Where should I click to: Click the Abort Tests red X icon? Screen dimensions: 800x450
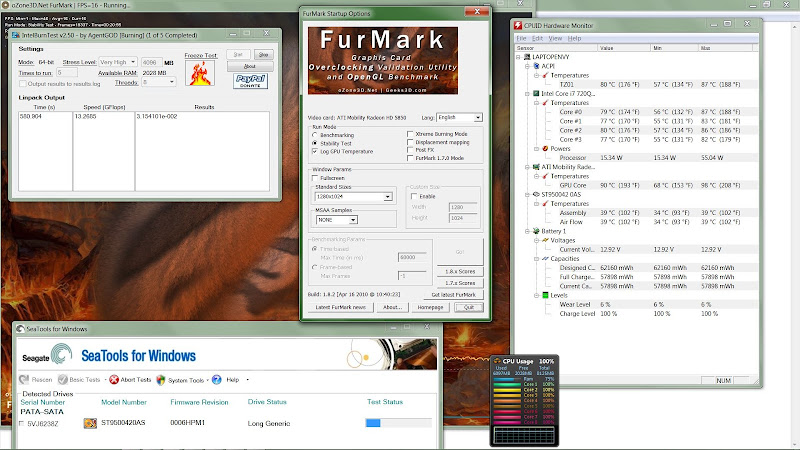click(x=114, y=380)
